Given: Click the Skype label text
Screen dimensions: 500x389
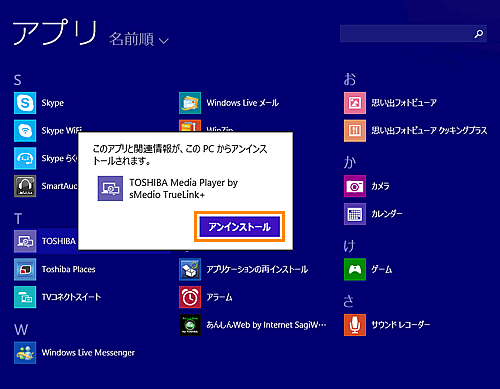Looking at the screenshot, I should tap(53, 103).
